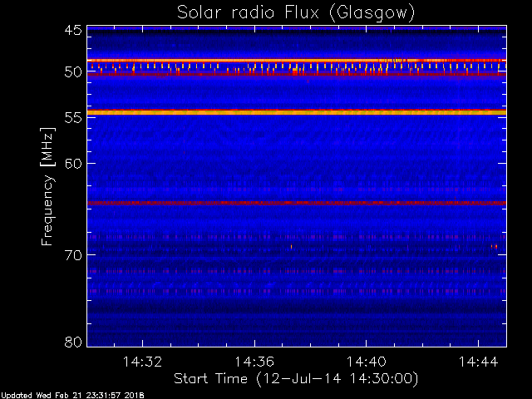Click the 55 frequency tick label
This screenshot has height=399, width=532.
[73, 118]
